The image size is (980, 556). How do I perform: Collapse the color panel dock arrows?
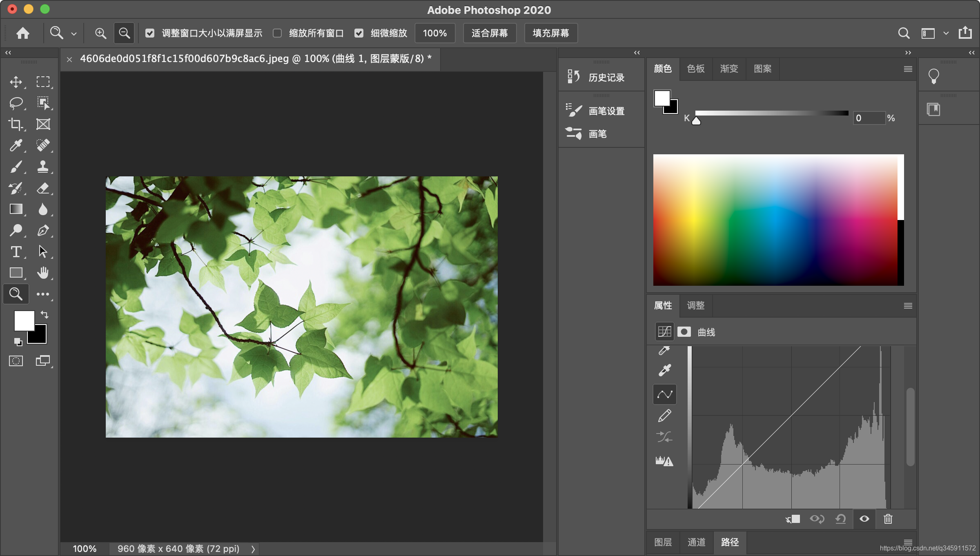tap(908, 53)
